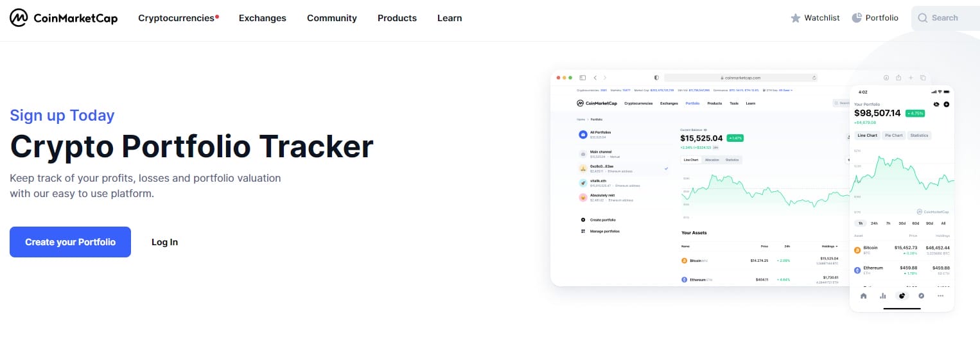
Task: Click the CoinMarketCap logo in the header
Action: pos(64,18)
